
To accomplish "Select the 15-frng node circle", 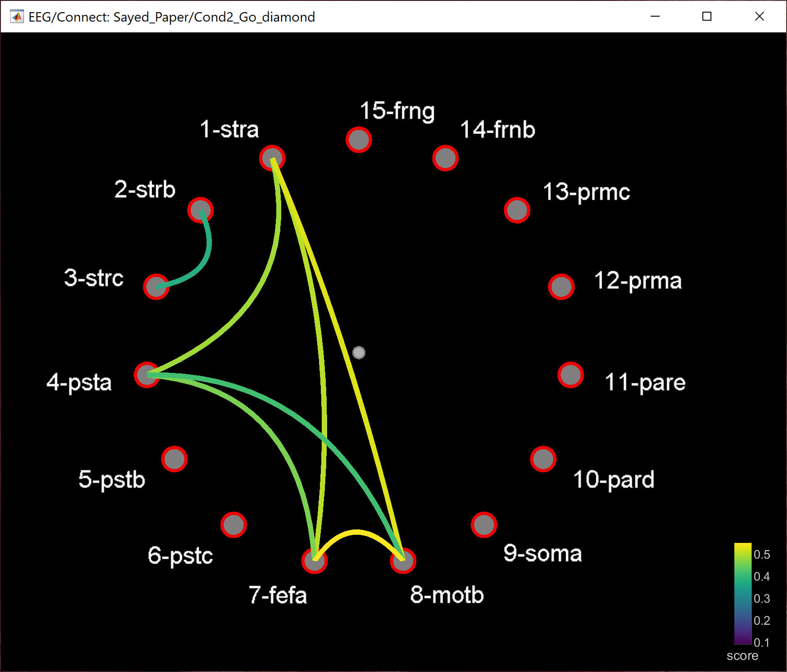I will (x=359, y=140).
